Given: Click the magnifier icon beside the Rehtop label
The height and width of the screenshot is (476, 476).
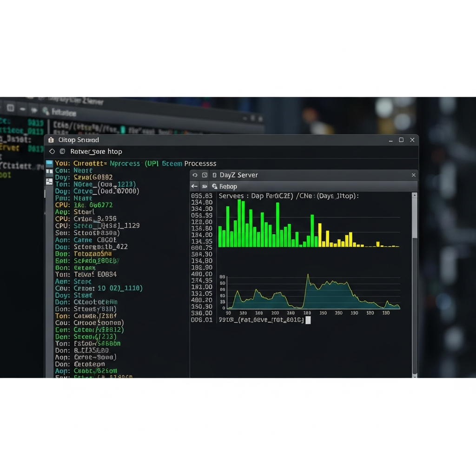Looking at the screenshot, I should pos(215,186).
